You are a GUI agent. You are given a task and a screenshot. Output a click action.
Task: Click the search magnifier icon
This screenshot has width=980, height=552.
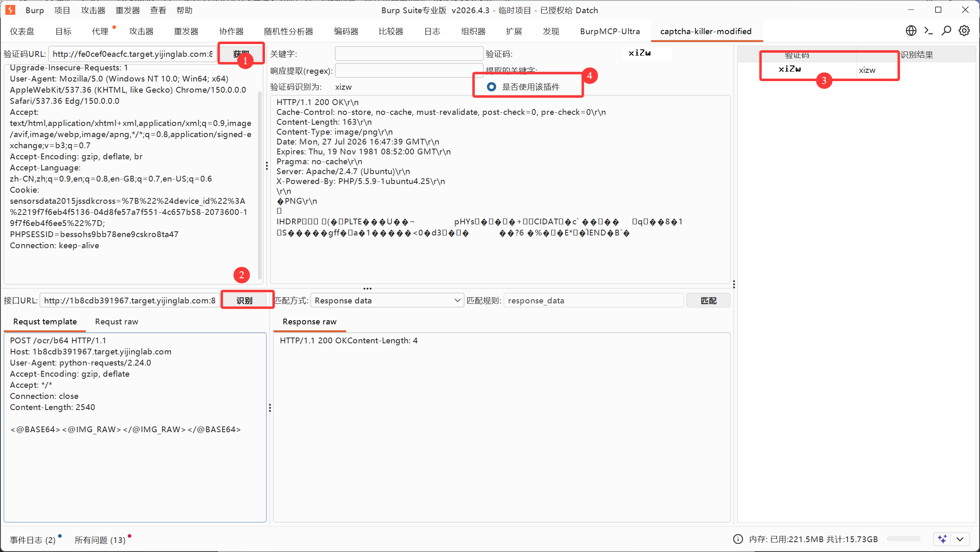pos(946,31)
